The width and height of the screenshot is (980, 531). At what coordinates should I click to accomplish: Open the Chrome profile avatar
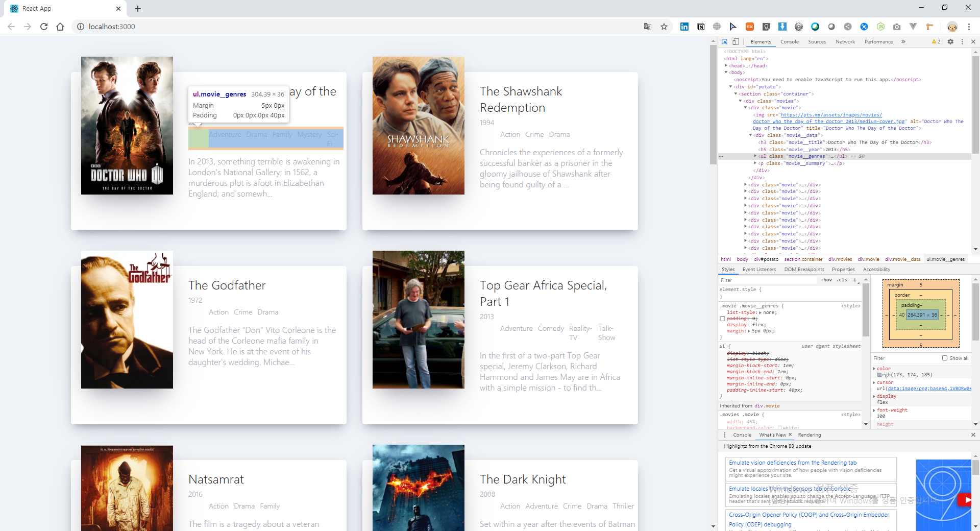tap(952, 27)
